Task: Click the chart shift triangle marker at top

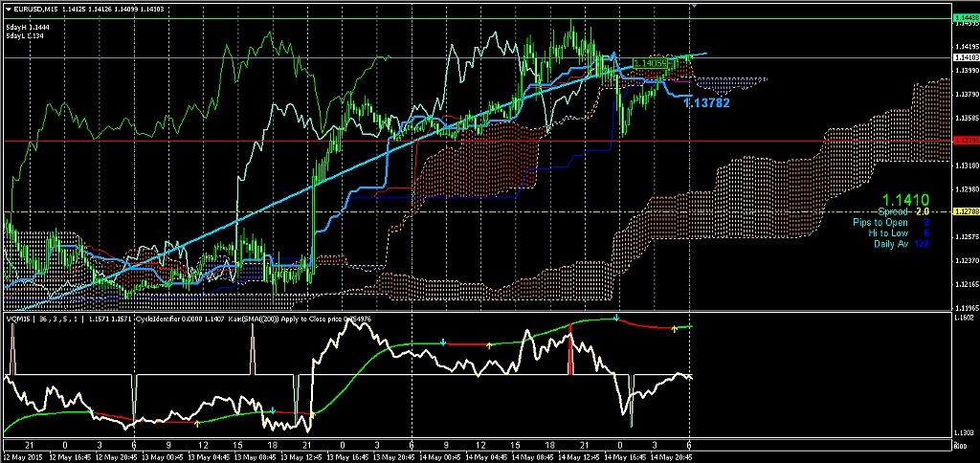Action: [693, 5]
